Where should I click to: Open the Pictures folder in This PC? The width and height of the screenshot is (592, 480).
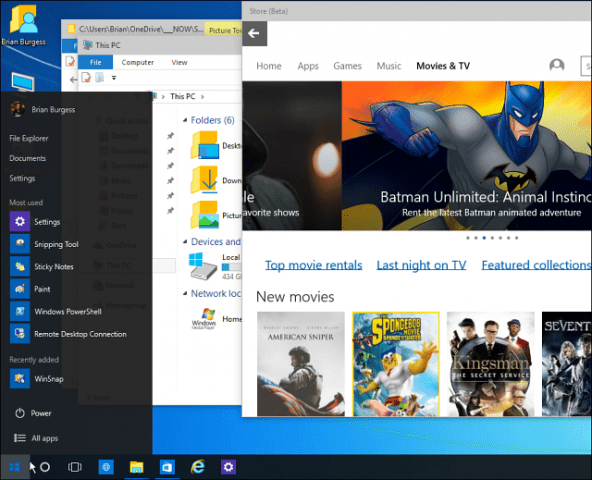click(205, 215)
